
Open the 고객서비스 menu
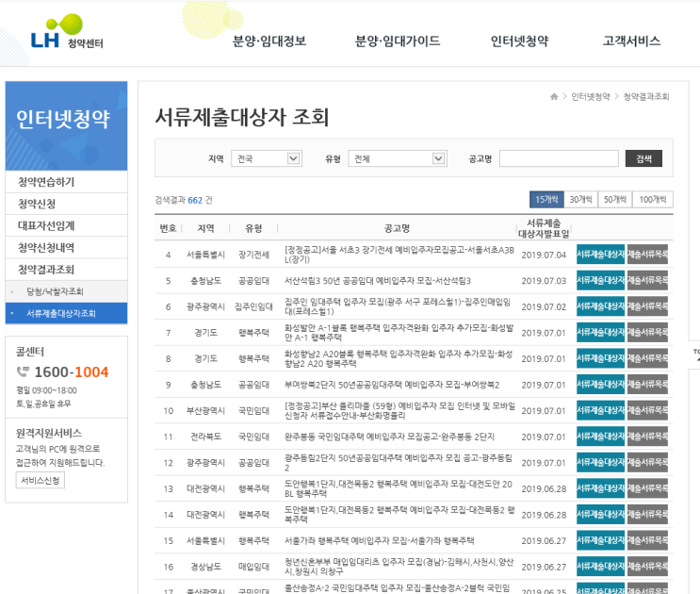point(631,41)
